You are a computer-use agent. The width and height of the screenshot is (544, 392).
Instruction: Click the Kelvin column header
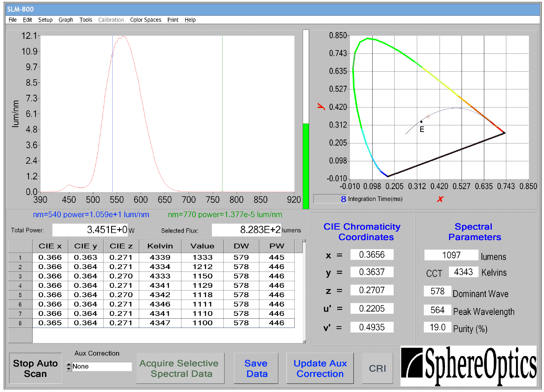tap(160, 246)
